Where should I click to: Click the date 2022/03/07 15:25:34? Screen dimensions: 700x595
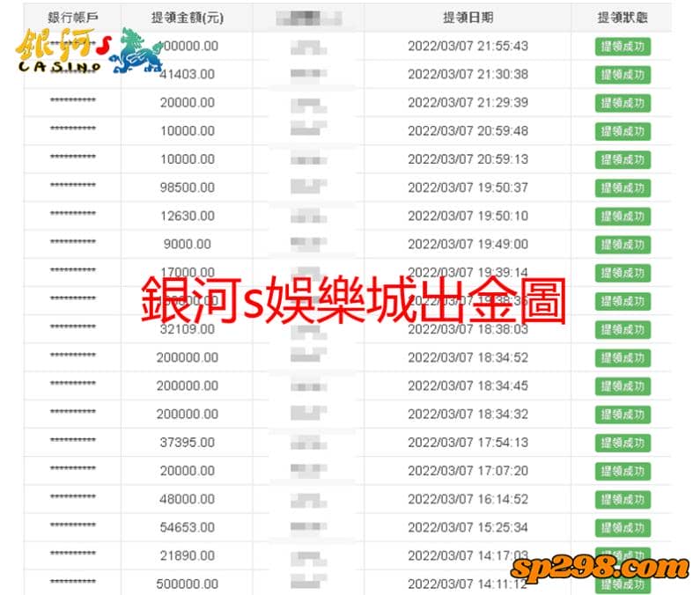[x=468, y=527]
